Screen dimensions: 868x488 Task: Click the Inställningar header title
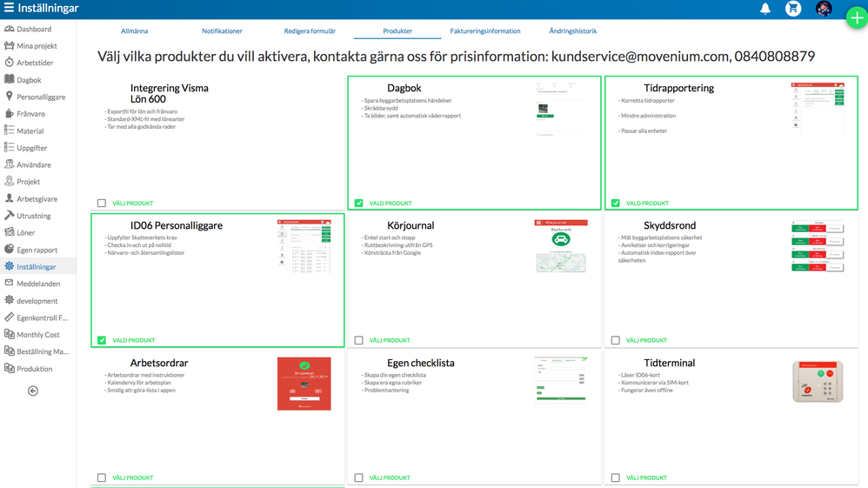click(48, 8)
